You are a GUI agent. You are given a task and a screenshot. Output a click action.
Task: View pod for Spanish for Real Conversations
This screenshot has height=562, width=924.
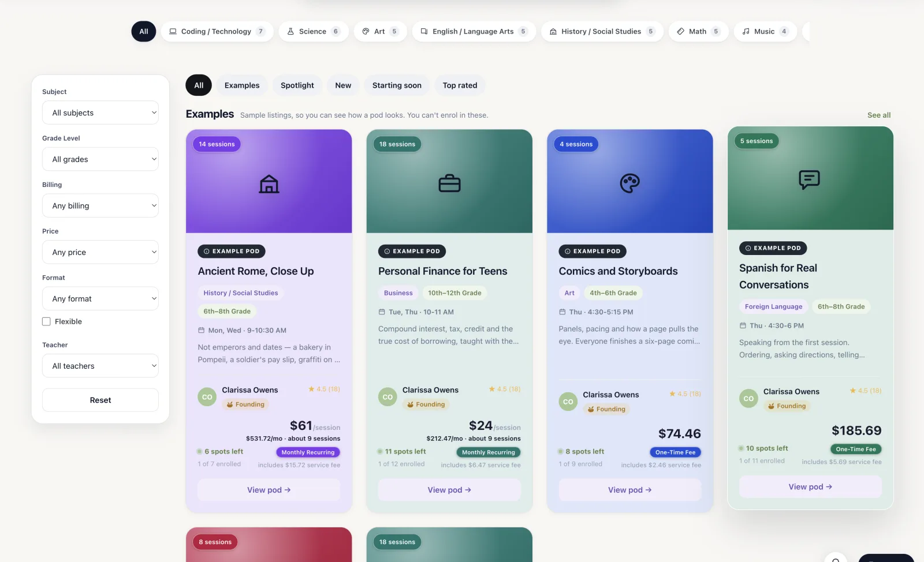pos(810,487)
